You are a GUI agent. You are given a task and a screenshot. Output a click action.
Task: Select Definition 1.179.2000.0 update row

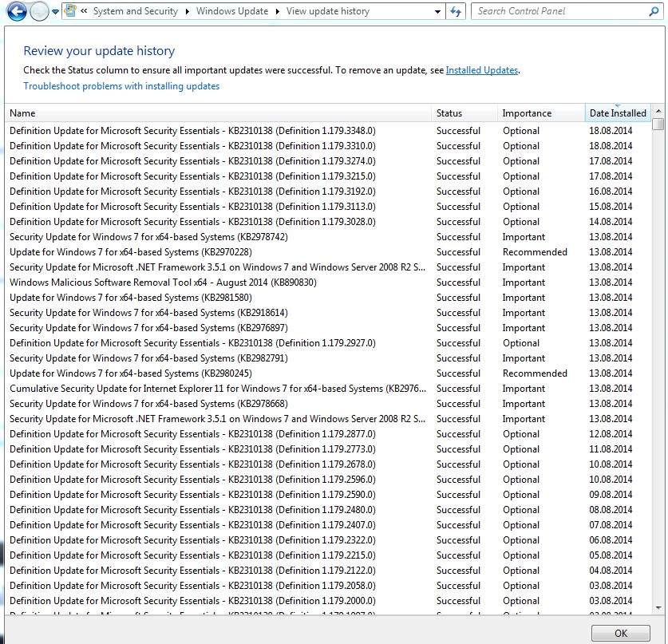pos(328,601)
